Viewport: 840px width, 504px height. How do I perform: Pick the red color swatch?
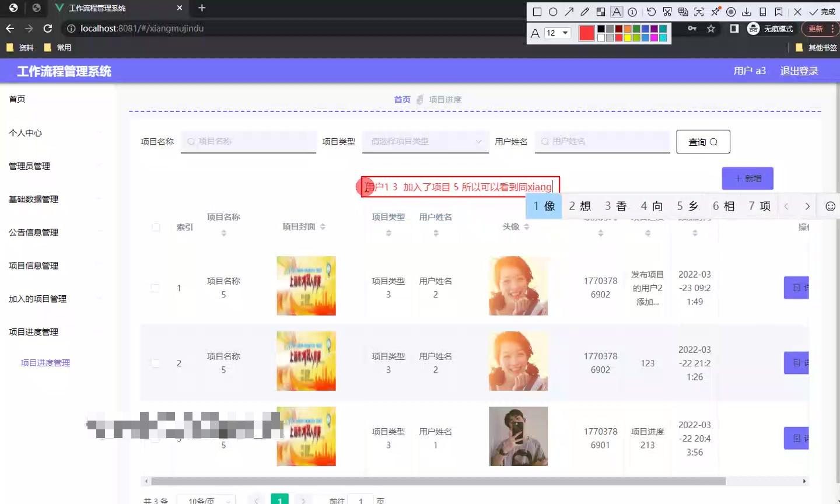586,33
